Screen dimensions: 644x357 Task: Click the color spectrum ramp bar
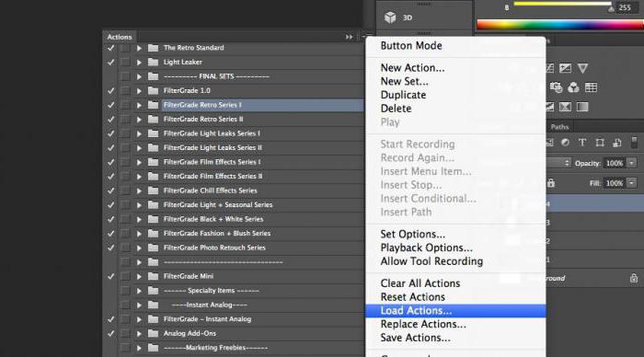560,24
